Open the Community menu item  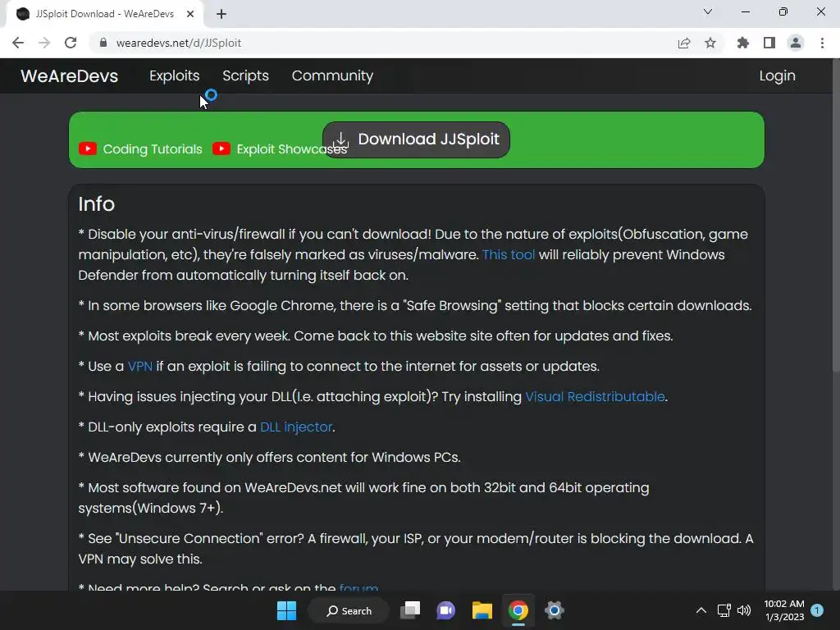tap(332, 75)
